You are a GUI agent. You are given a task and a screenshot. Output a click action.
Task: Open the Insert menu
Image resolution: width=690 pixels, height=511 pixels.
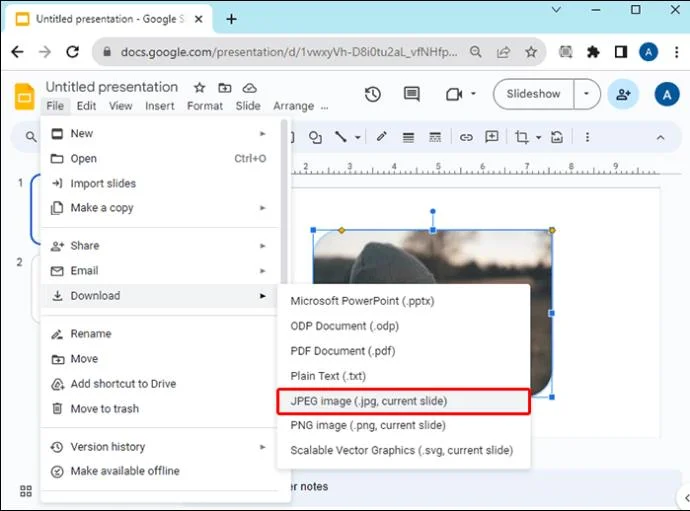pyautogui.click(x=159, y=106)
